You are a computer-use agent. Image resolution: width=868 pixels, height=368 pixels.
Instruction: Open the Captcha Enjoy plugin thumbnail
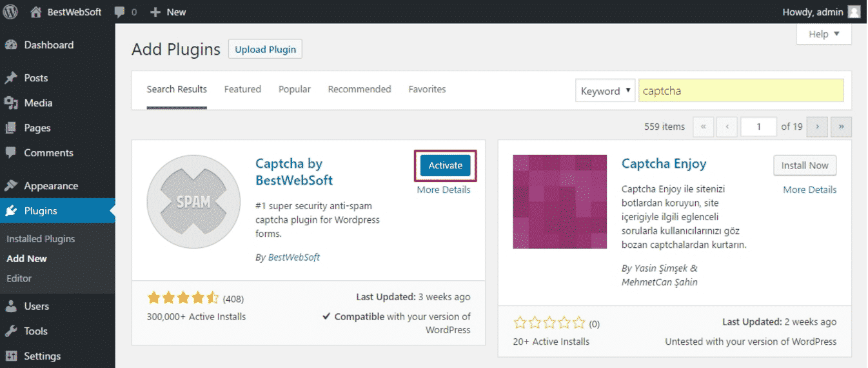(x=560, y=202)
